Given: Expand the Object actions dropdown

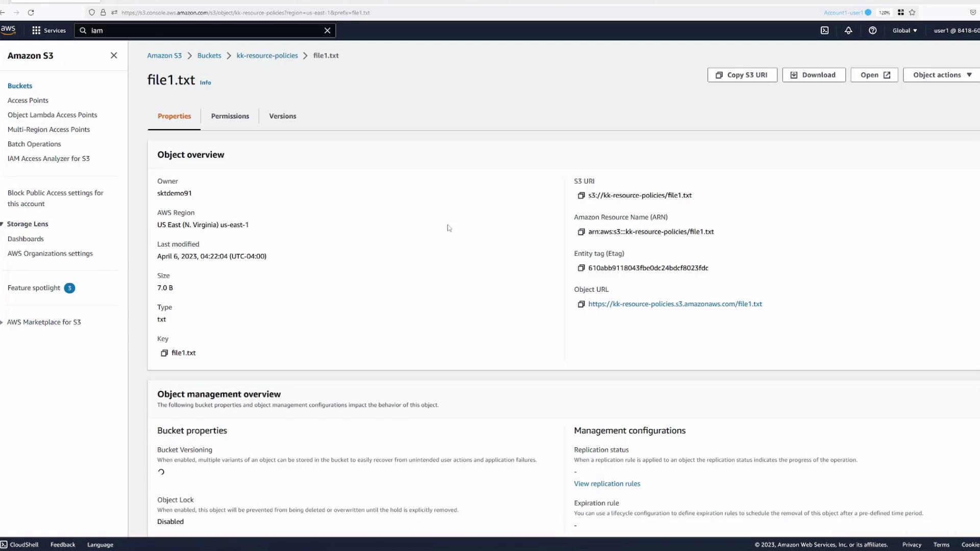Looking at the screenshot, I should click(942, 75).
